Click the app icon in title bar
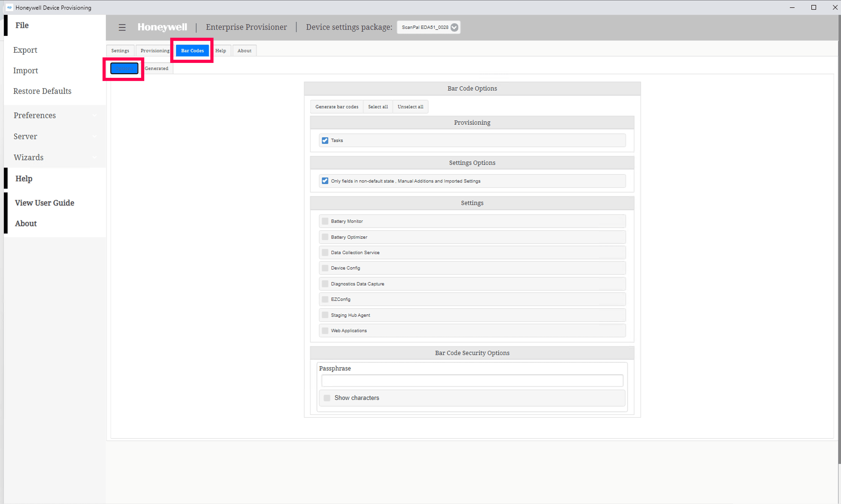This screenshot has height=504, width=841. pos(10,7)
